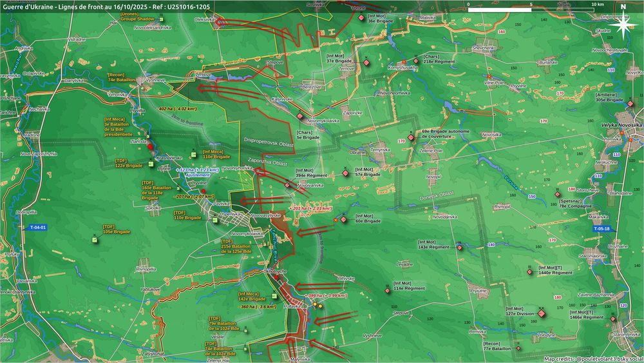644x363 pixels.
Task: Select the 1440e Régiment diamond marker
Action: coord(530,271)
